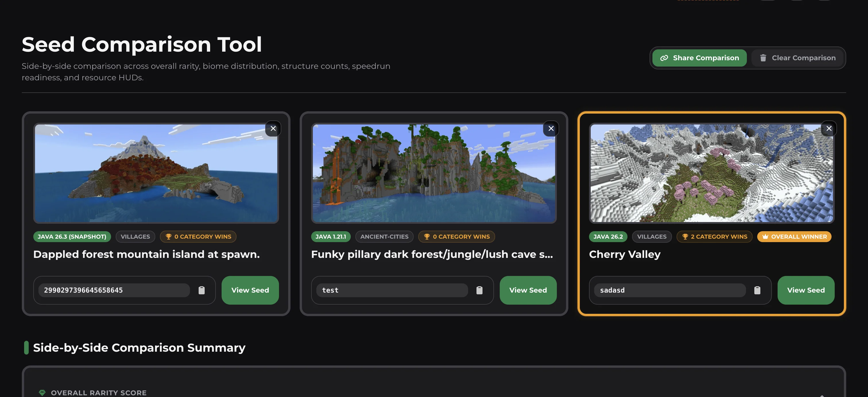Click the VILLAGES tag on the mountain island card
This screenshot has width=868, height=397.
(x=135, y=237)
